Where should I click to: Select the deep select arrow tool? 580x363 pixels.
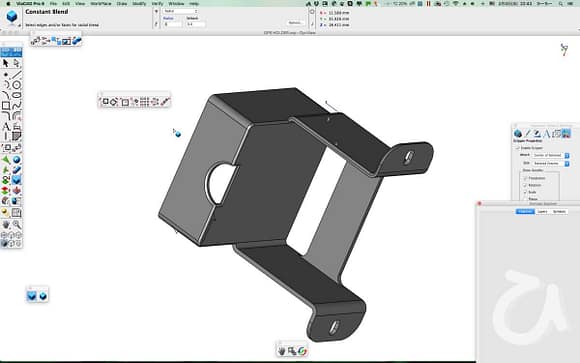(17, 64)
